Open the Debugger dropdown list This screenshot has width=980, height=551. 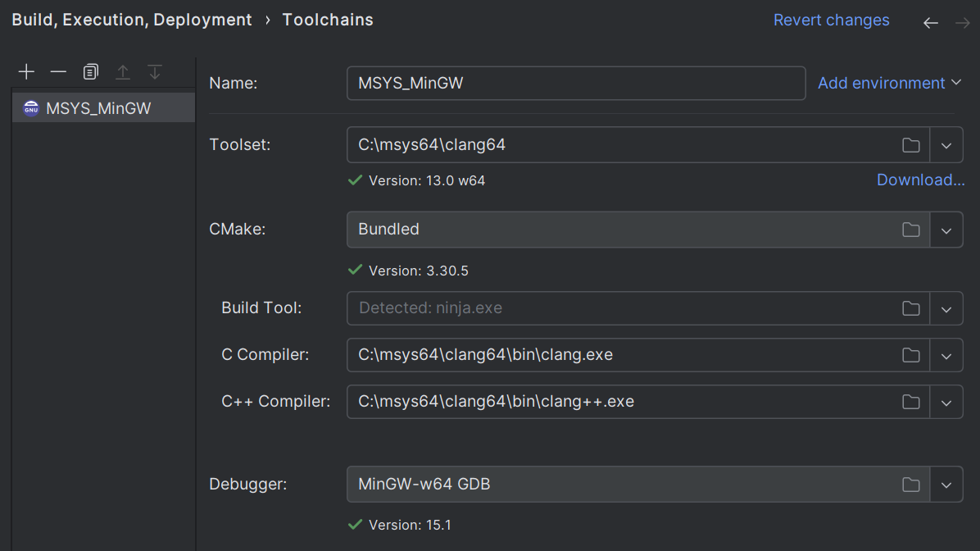pos(946,485)
